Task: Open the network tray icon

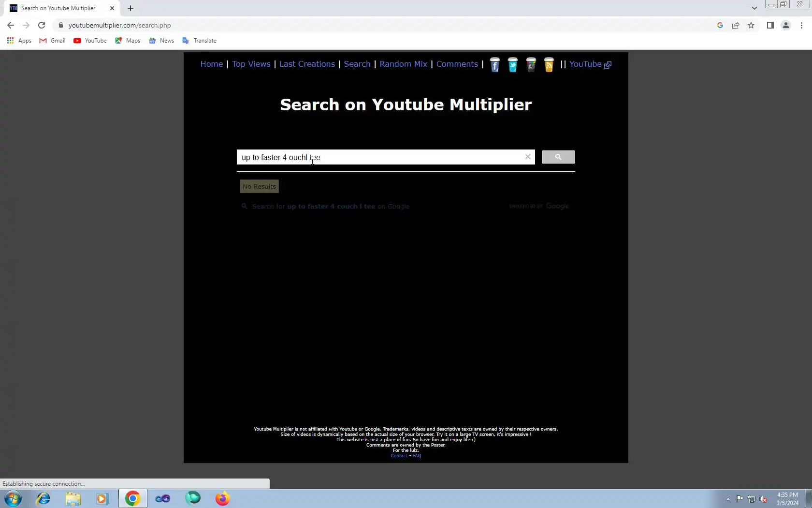Action: click(x=752, y=499)
